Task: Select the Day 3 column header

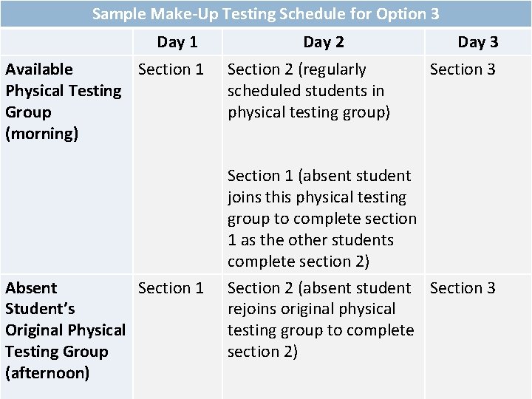Action: pos(477,42)
